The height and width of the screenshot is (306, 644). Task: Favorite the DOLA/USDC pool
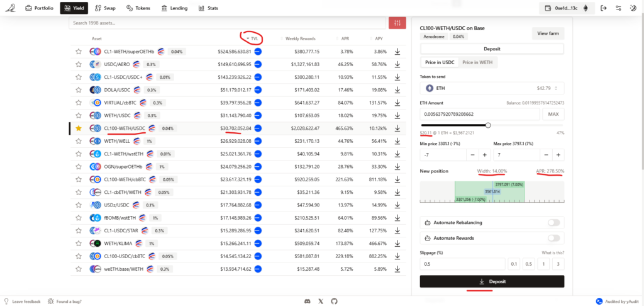pyautogui.click(x=79, y=90)
